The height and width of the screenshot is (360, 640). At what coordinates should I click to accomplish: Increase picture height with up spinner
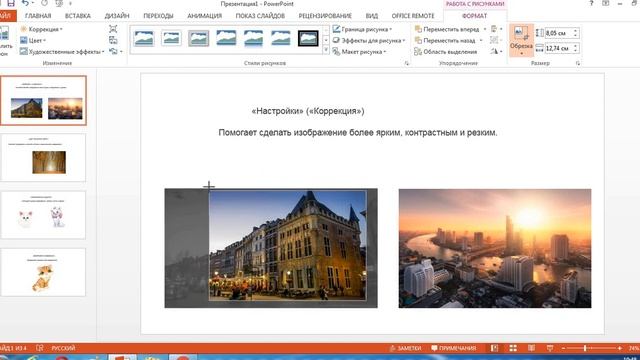click(576, 31)
